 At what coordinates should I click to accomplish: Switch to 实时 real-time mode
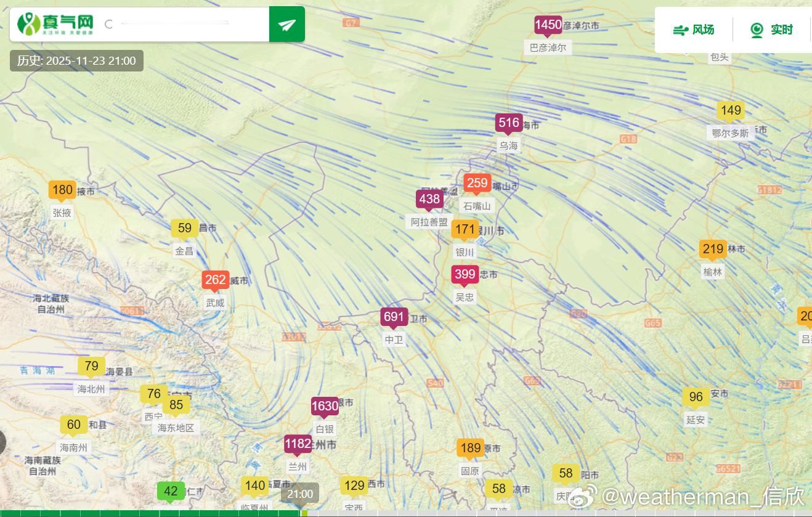pyautogui.click(x=771, y=30)
